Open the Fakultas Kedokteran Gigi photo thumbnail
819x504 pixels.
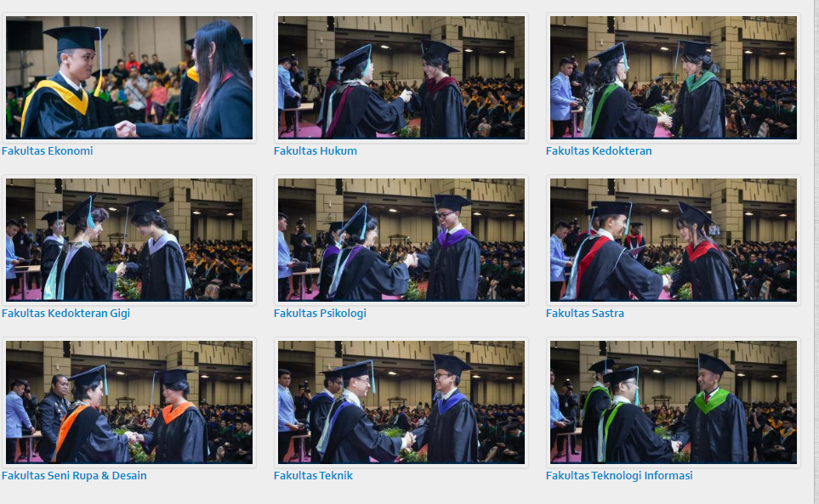coord(129,240)
